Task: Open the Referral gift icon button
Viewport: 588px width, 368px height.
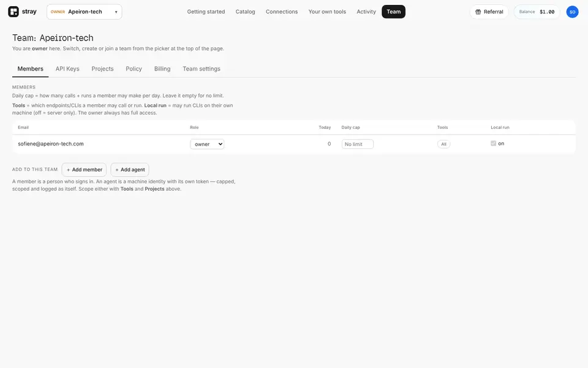Action: pos(489,12)
